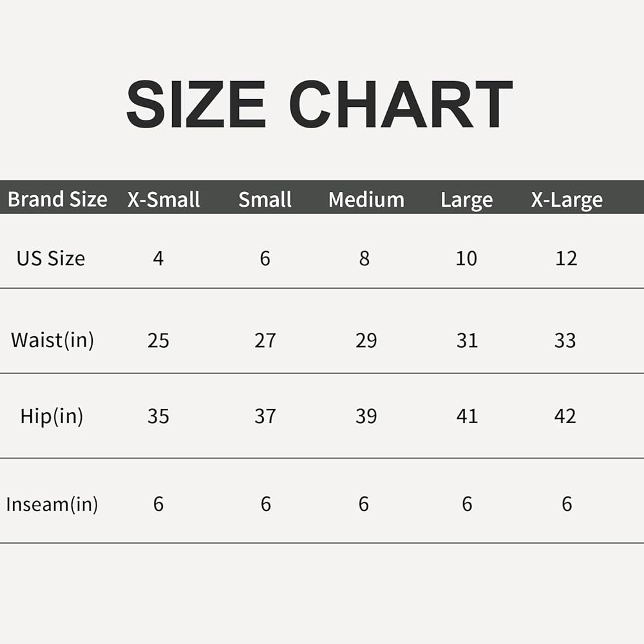
Task: Select the Brand Size header label
Action: click(x=57, y=199)
